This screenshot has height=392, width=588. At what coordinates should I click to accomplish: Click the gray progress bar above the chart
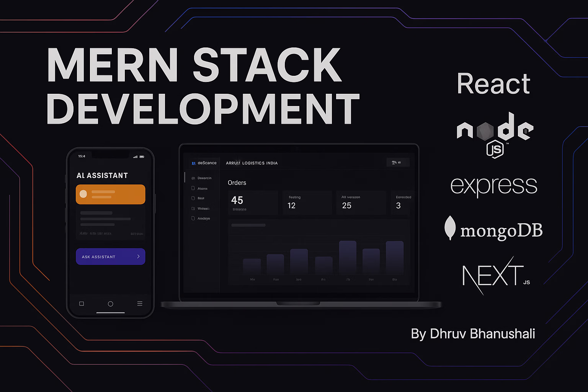pyautogui.click(x=248, y=225)
